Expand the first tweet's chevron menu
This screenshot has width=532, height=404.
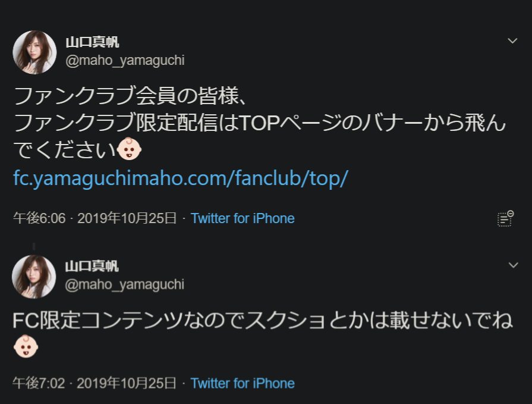[x=513, y=40]
